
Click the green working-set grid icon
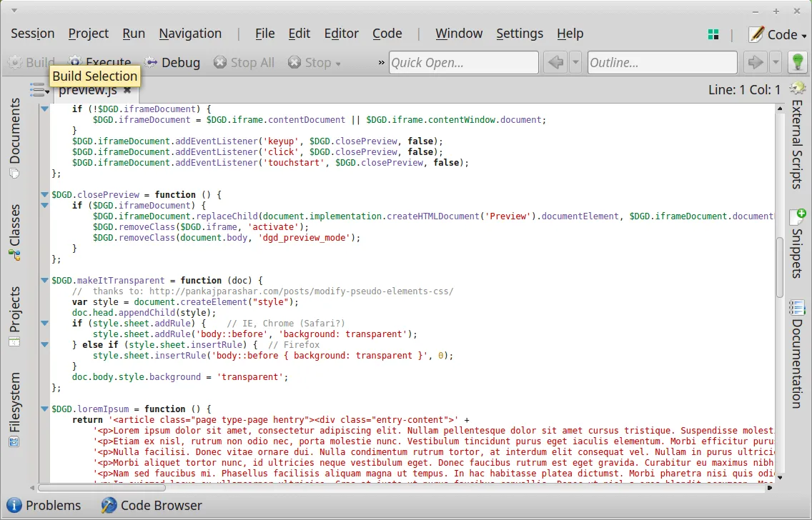tap(713, 34)
